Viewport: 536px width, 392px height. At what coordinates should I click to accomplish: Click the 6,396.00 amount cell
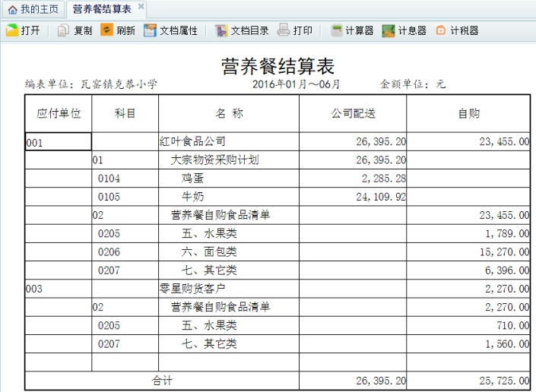coord(468,270)
